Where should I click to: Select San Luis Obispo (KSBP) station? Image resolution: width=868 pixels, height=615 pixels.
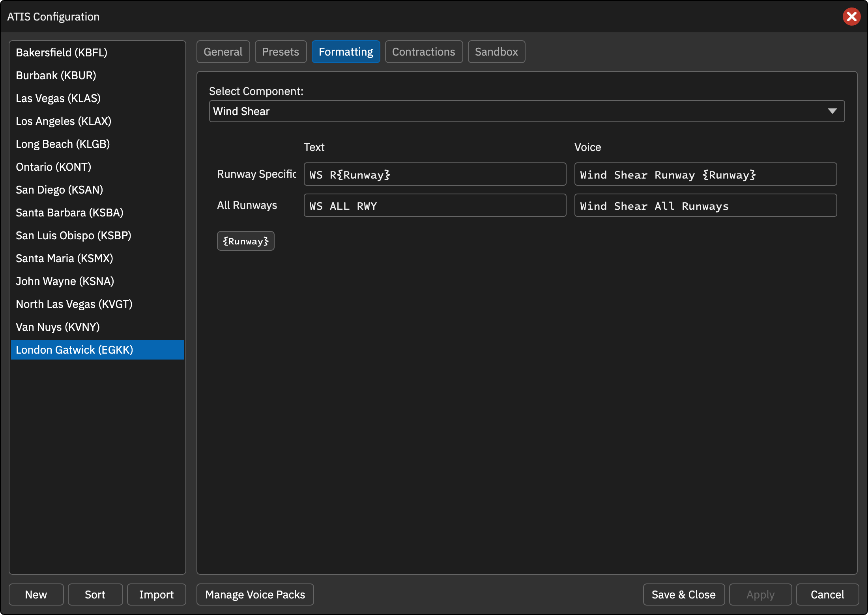click(97, 235)
